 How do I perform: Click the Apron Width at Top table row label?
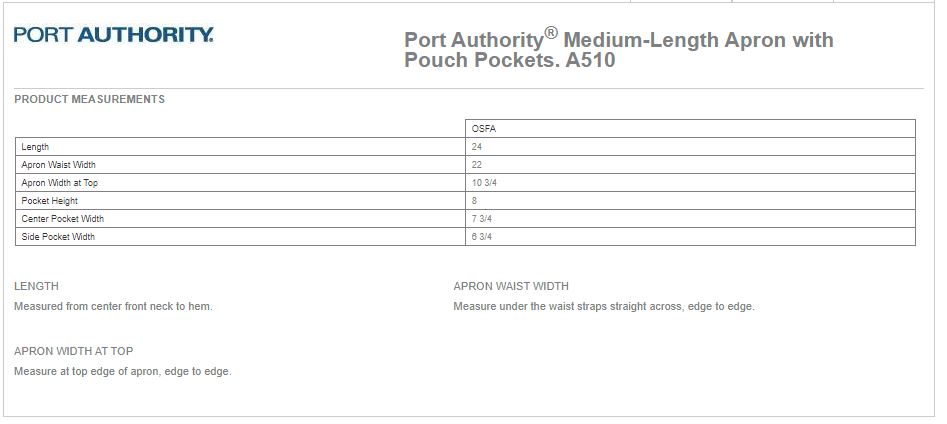click(x=59, y=183)
